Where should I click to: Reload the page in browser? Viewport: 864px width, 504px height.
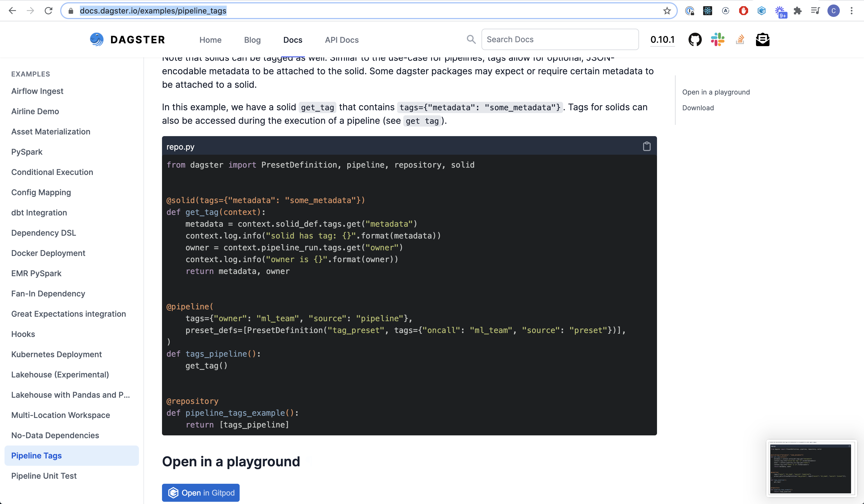(48, 11)
